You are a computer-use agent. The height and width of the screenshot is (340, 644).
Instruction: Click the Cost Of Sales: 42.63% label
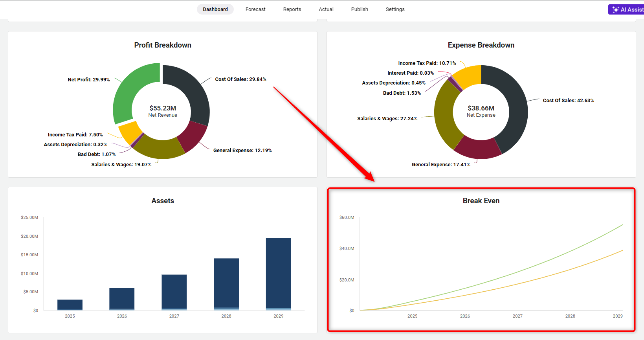tap(568, 101)
